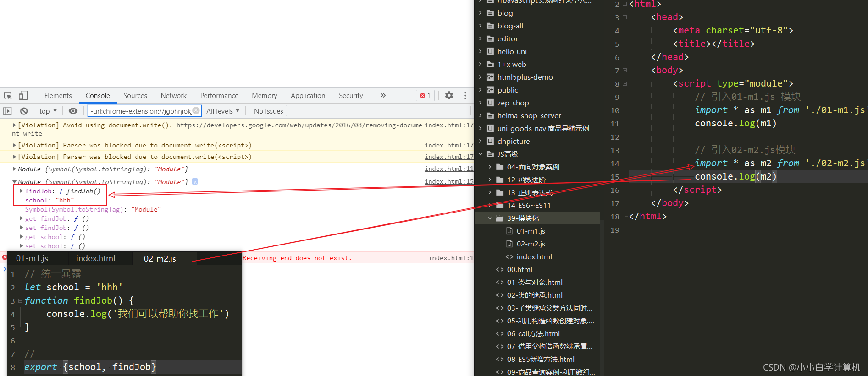The width and height of the screenshot is (868, 376).
Task: Open 00.html in project tree
Action: 520,269
